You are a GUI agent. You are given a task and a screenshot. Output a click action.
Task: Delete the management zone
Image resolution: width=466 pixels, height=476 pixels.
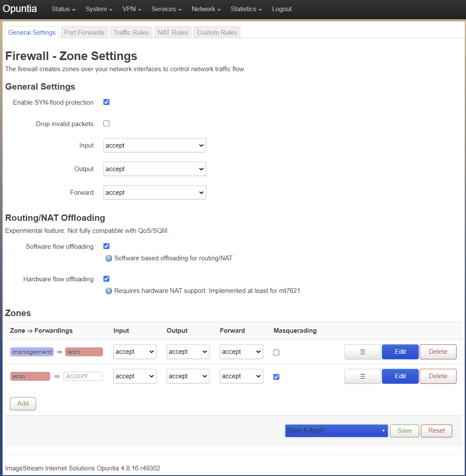tap(438, 352)
